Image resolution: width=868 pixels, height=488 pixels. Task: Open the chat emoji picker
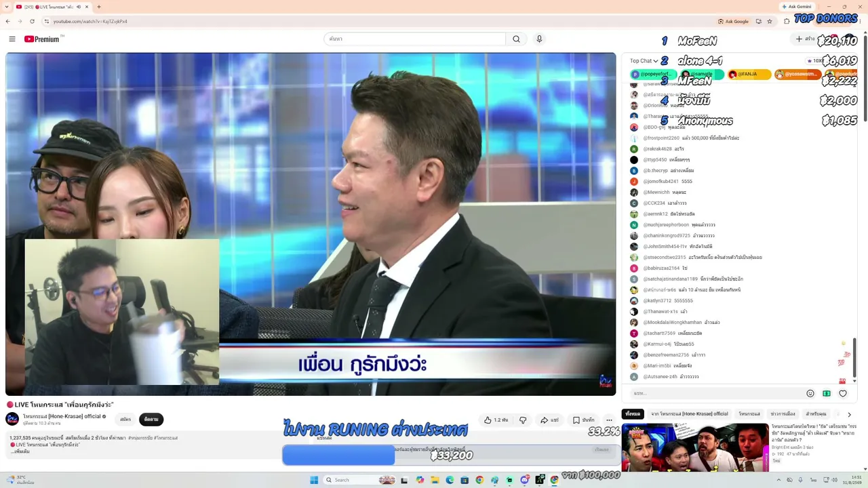[810, 393]
